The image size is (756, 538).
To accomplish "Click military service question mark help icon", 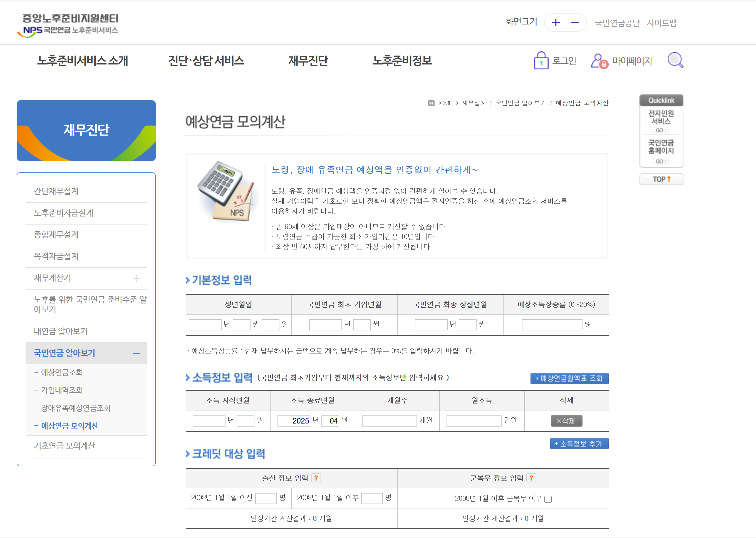I will click(x=531, y=478).
